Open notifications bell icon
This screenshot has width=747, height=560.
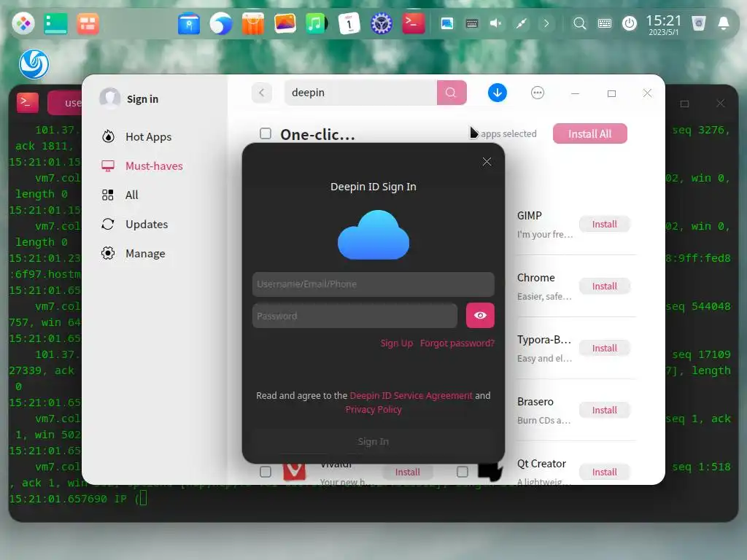pos(723,23)
